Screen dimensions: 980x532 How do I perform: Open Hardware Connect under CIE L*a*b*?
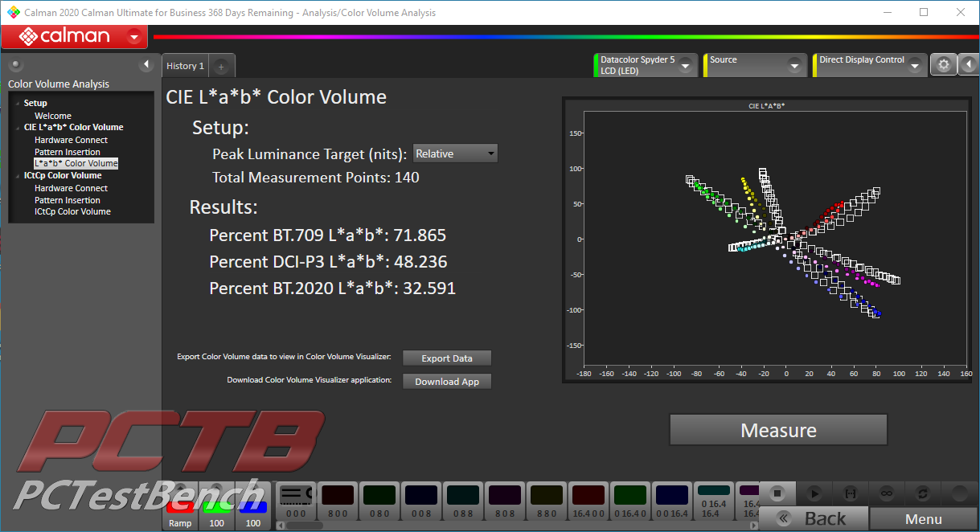point(71,140)
